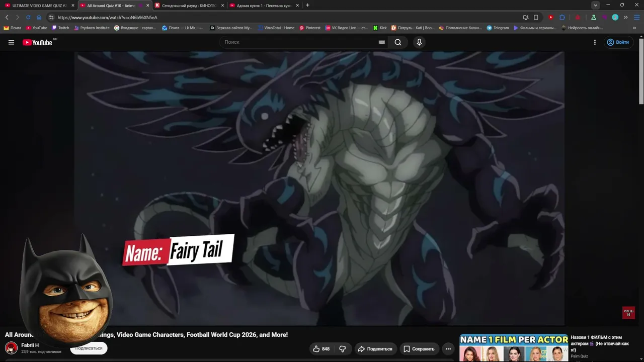Go forward in browser history
This screenshot has width=644, height=362.
pos(17,17)
